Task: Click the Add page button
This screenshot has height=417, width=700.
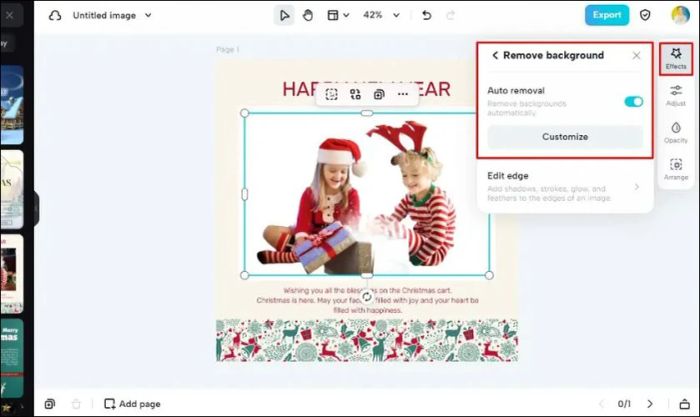Action: point(132,404)
